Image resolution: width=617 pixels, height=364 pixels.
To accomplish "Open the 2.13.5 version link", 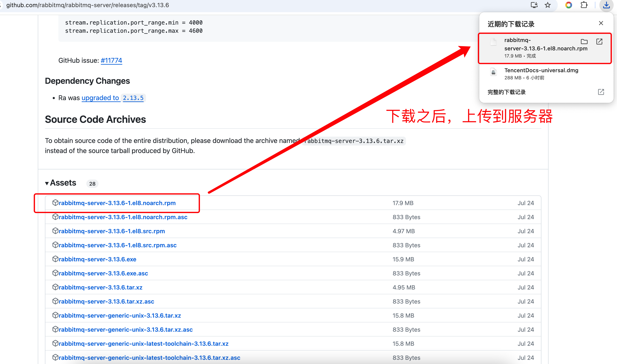I will [133, 98].
